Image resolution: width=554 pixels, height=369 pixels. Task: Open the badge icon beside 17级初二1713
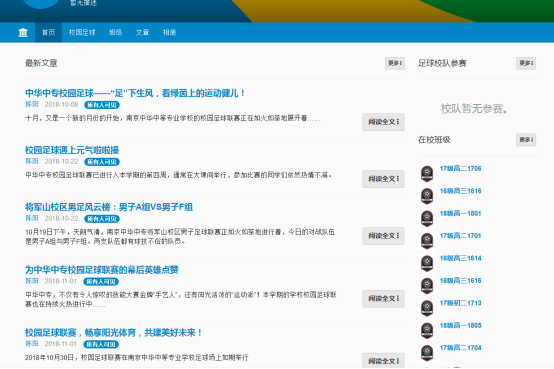tap(427, 308)
